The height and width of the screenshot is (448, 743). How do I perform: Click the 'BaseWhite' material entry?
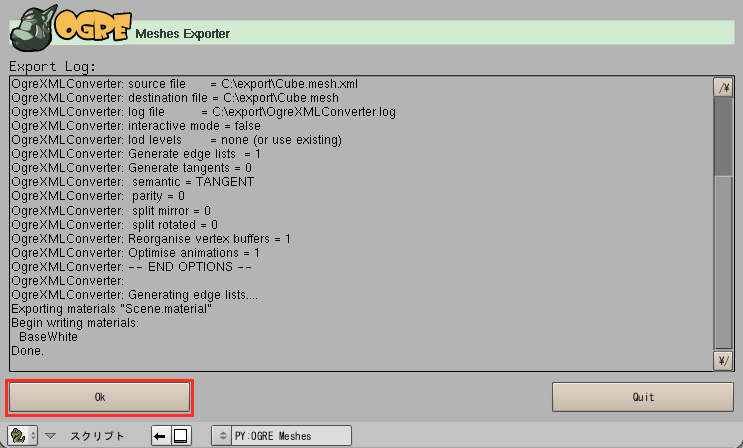tap(48, 337)
